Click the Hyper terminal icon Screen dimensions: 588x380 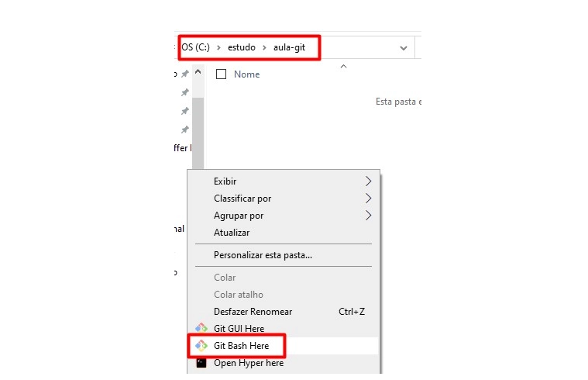coord(201,363)
